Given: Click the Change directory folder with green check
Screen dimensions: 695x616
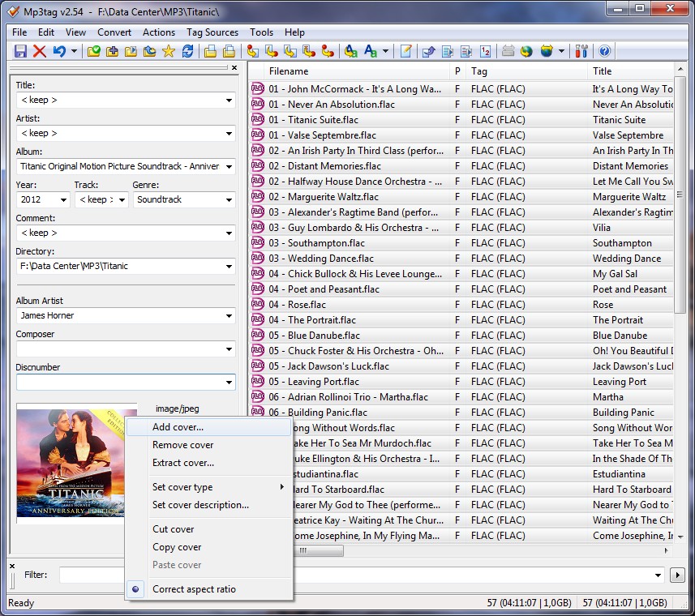Looking at the screenshot, I should 93,51.
